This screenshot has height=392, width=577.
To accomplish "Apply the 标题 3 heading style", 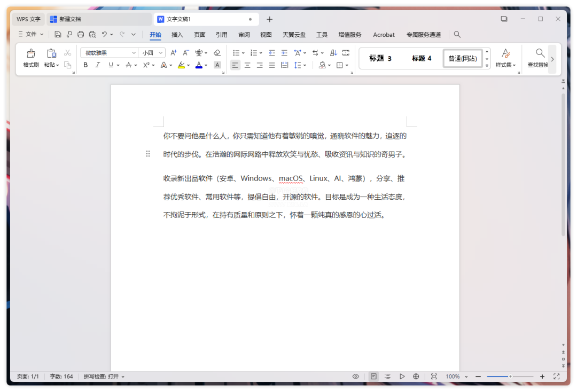I will coord(380,59).
